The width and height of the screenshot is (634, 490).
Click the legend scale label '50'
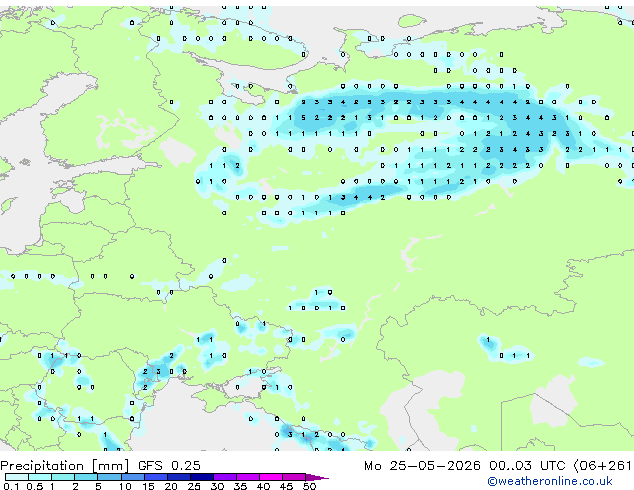point(309,486)
